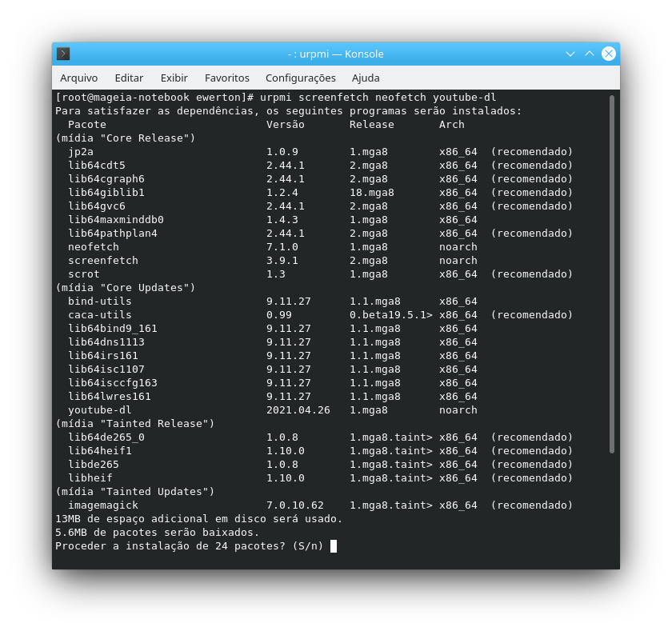Screen dimensions: 672x631
Task: Click the (mídia "Core Release") heading
Action: [x=125, y=138]
